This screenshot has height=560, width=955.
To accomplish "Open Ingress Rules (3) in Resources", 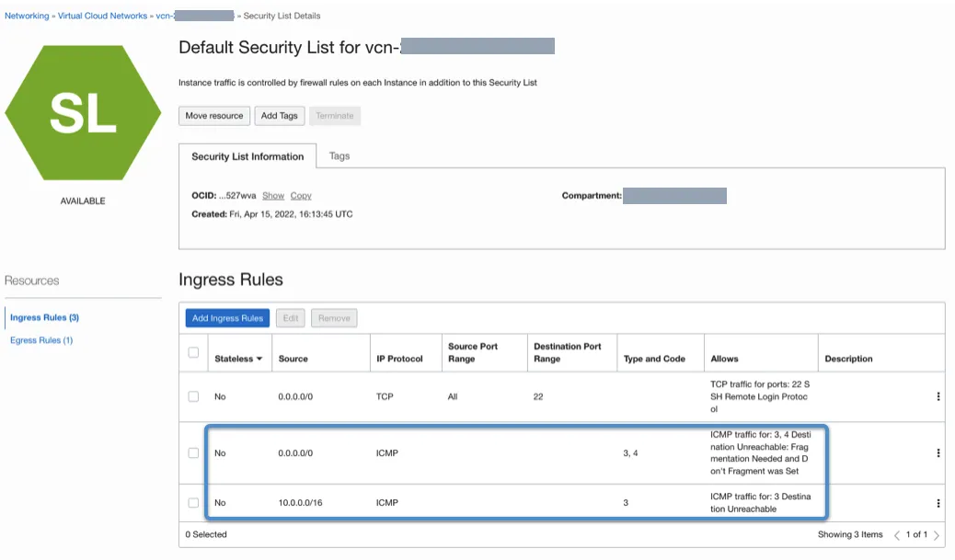I will tap(44, 317).
